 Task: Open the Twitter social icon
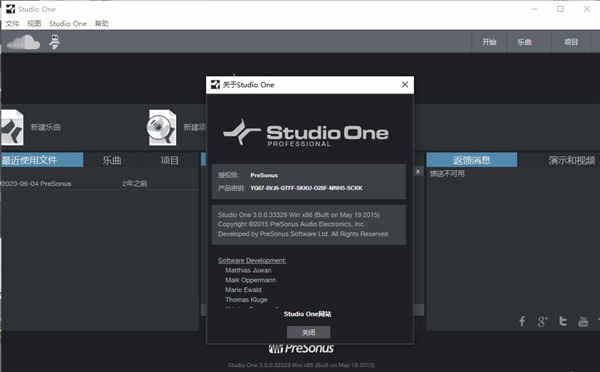(563, 321)
